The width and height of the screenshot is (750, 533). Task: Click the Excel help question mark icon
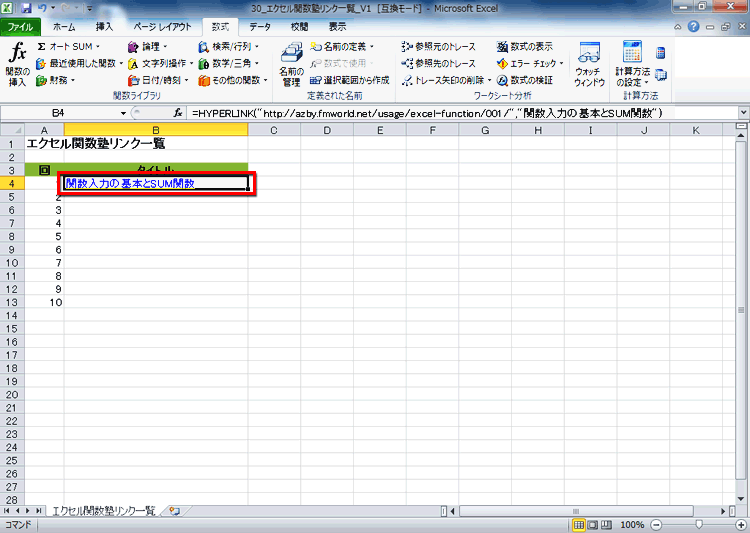[x=694, y=27]
